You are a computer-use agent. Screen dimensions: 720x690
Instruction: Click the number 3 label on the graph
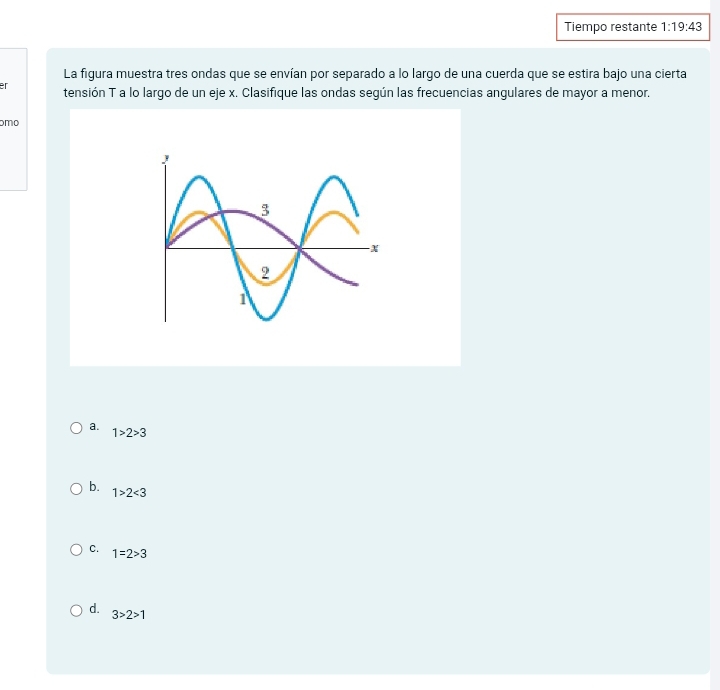[265, 210]
